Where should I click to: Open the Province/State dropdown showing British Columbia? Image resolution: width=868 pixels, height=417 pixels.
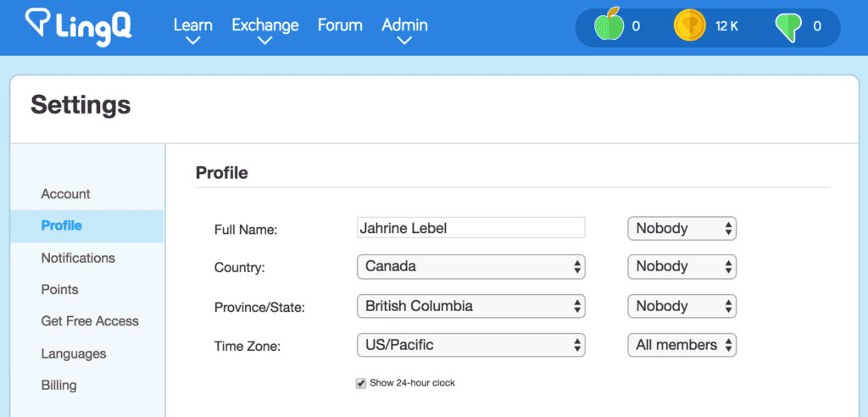(470, 306)
